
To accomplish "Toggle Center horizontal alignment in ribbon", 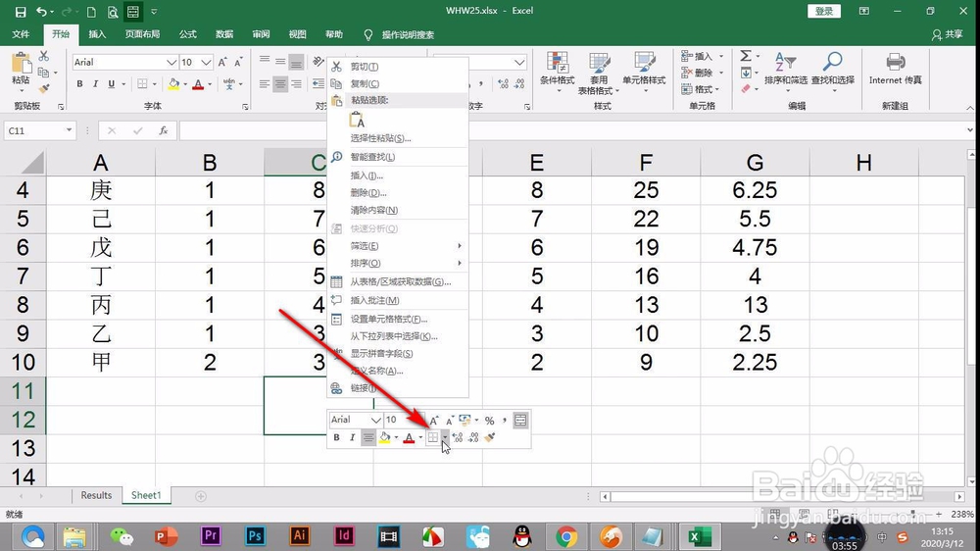I will [x=280, y=83].
